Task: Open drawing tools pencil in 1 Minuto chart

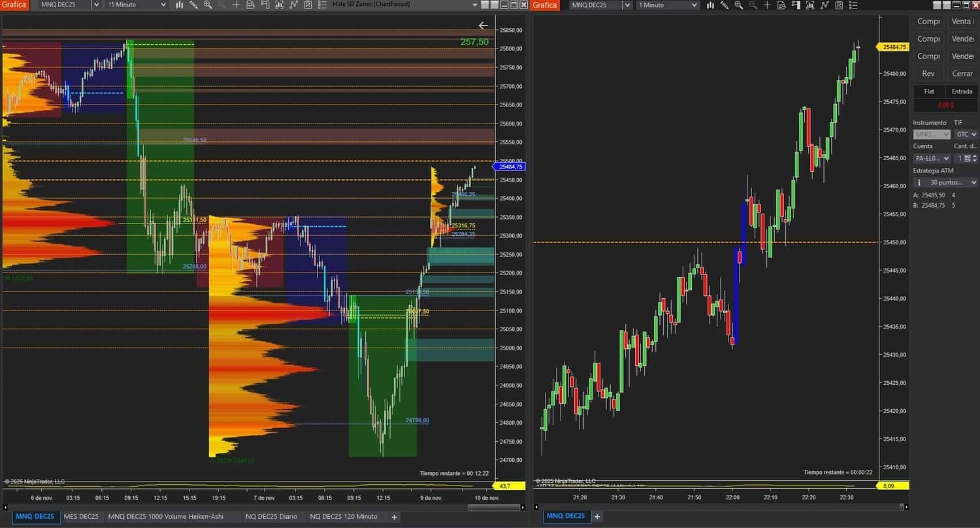Action: click(x=725, y=5)
